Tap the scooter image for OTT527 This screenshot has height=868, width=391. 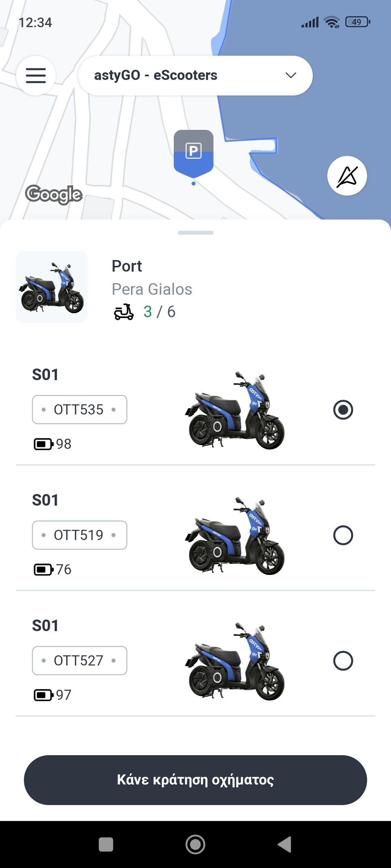point(235,661)
